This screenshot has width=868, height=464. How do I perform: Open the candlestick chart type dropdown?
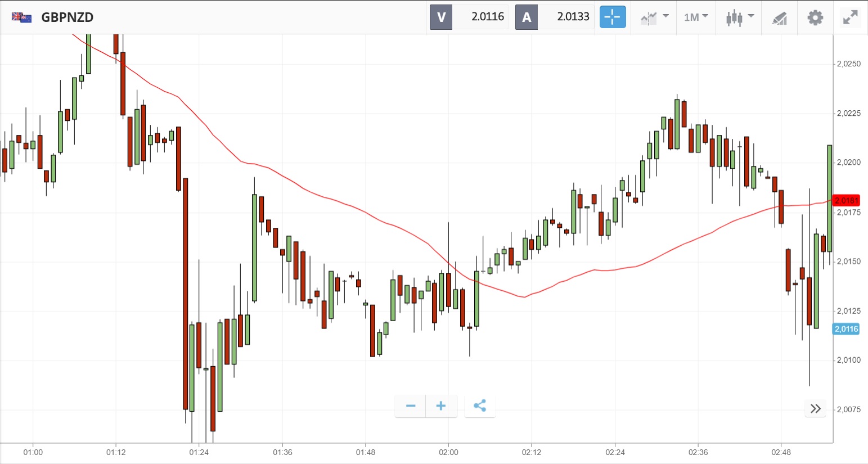point(739,17)
